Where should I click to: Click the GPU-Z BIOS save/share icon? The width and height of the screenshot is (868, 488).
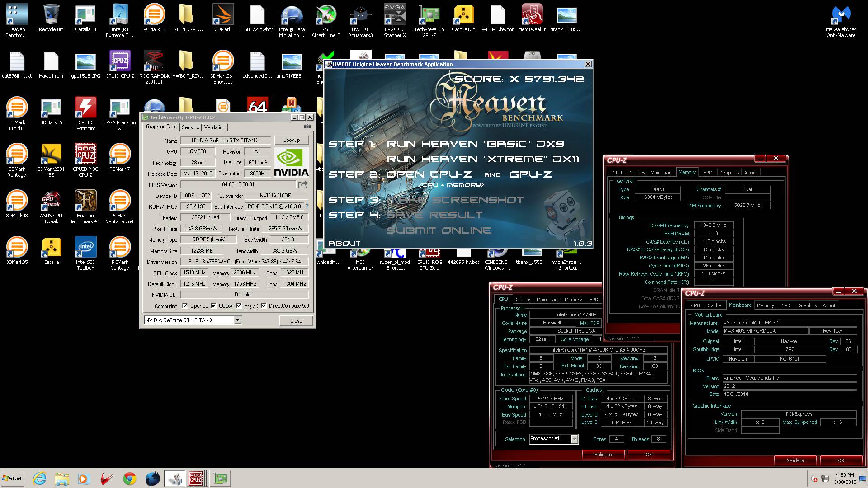[303, 184]
